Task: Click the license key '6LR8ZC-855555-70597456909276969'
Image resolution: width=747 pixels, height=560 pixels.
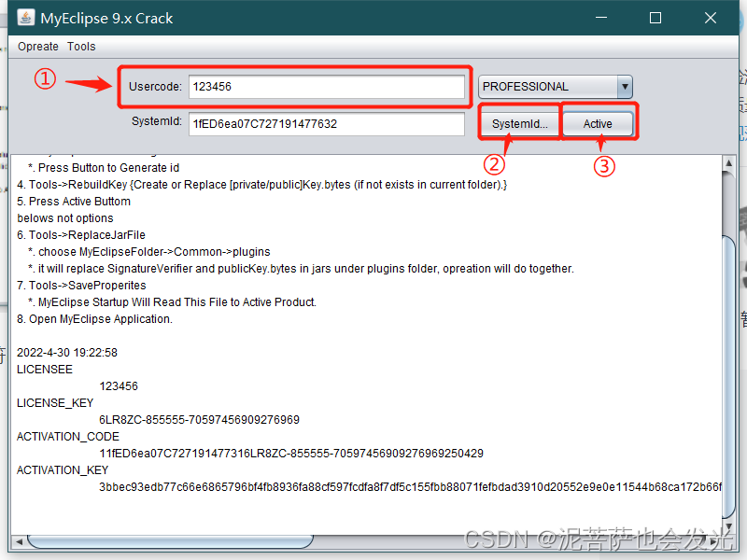Action: pos(199,419)
